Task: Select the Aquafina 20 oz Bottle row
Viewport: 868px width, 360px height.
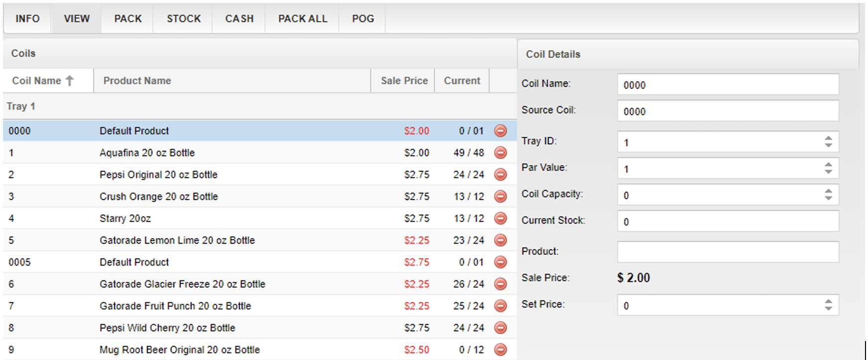Action: pos(260,153)
